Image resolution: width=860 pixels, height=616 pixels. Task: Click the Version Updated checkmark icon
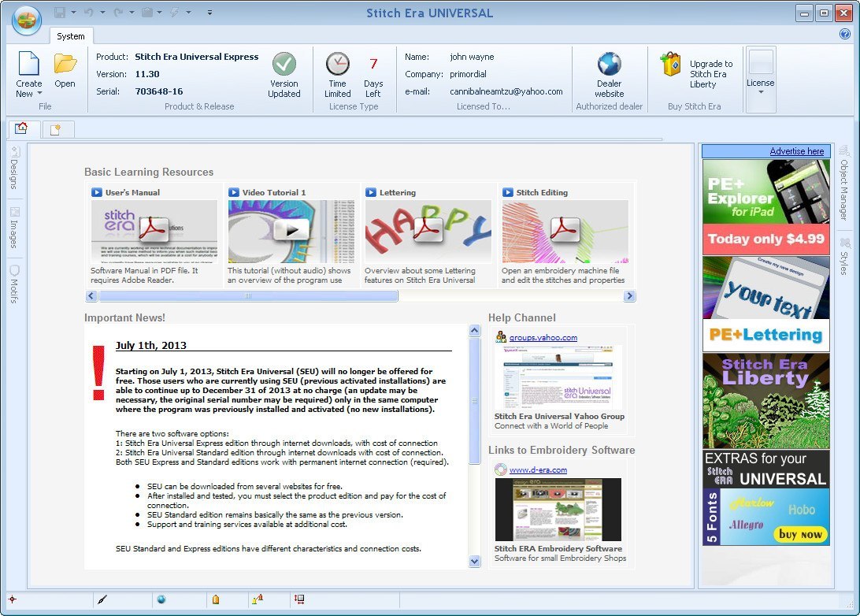tap(284, 64)
